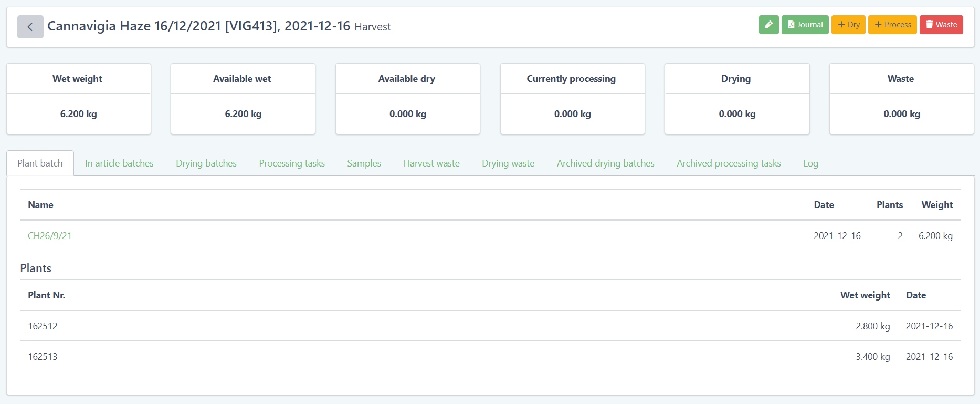Open the Drying batches tab
The height and width of the screenshot is (404, 980).
pos(206,163)
